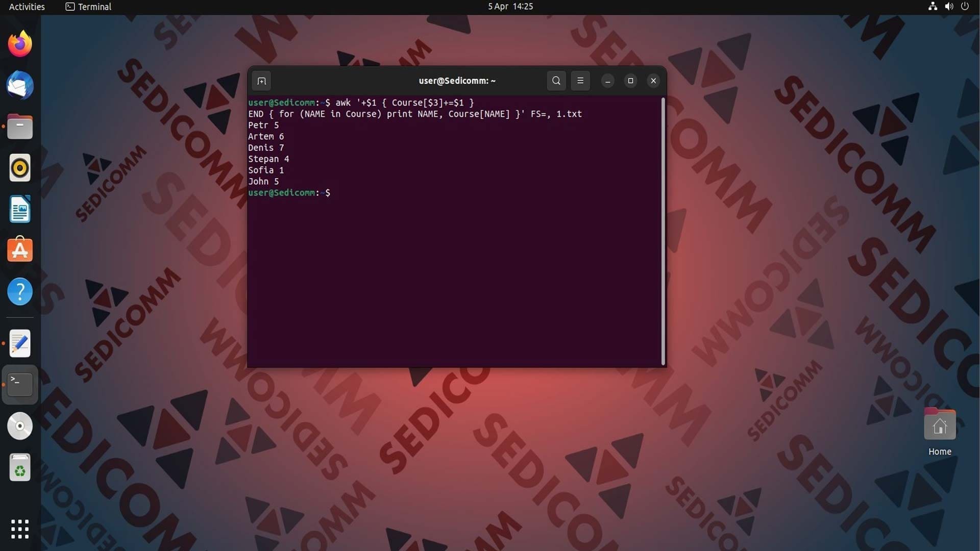Launch Firefox from the dock

(x=20, y=44)
